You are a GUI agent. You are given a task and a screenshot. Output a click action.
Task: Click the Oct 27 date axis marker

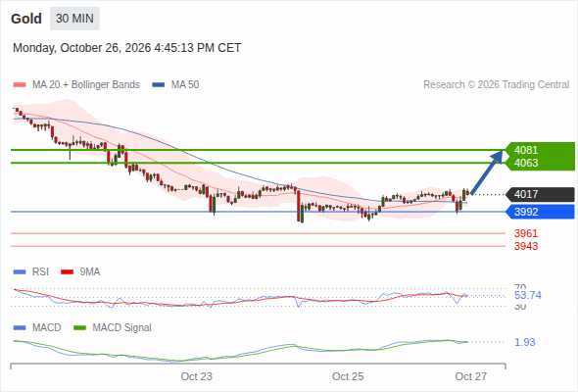(x=471, y=376)
